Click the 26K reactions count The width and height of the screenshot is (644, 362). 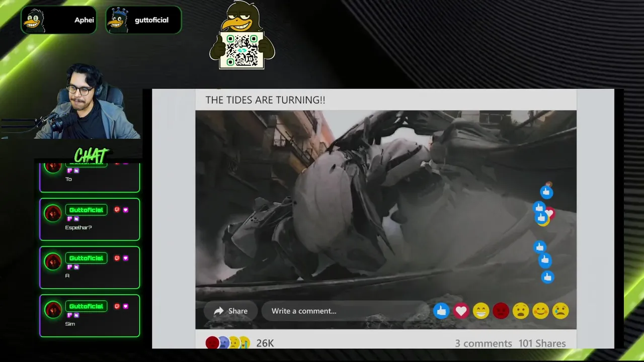(x=265, y=343)
